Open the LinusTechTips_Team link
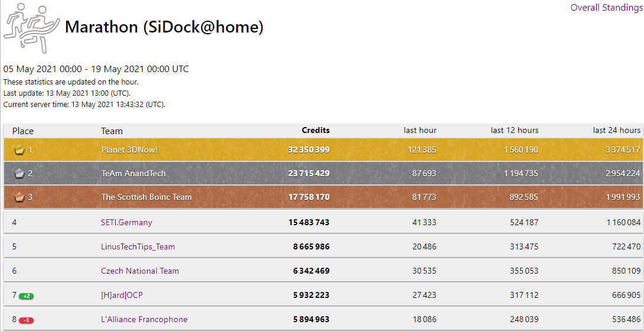 (138, 247)
